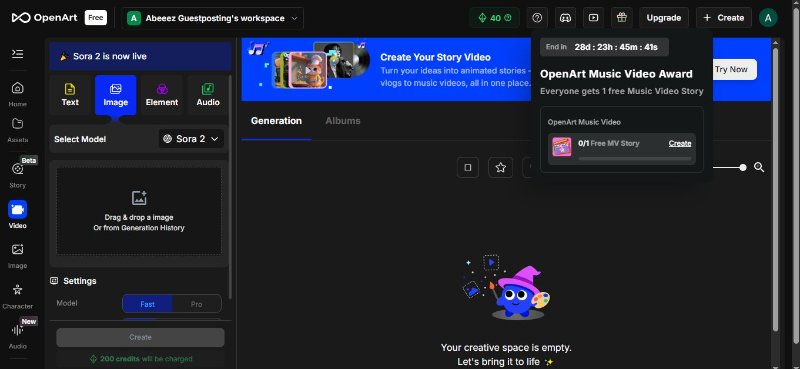Switch to the Image input tab
The image size is (800, 369).
coord(115,95)
